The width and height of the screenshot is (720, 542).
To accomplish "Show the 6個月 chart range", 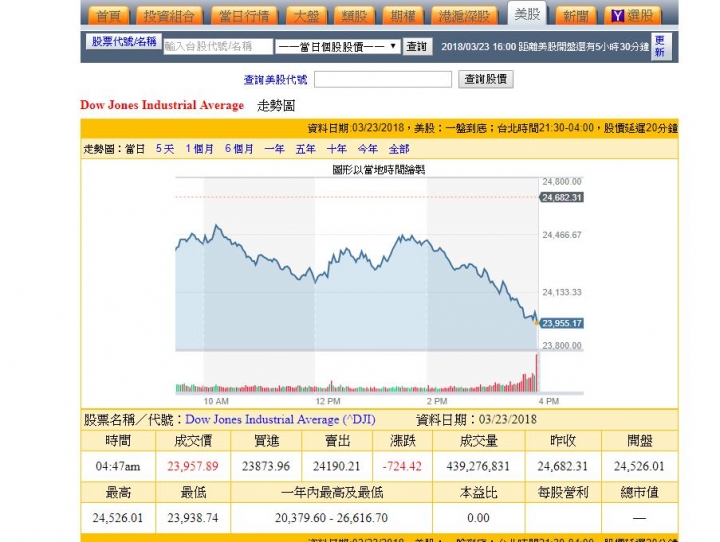I will click(x=239, y=149).
